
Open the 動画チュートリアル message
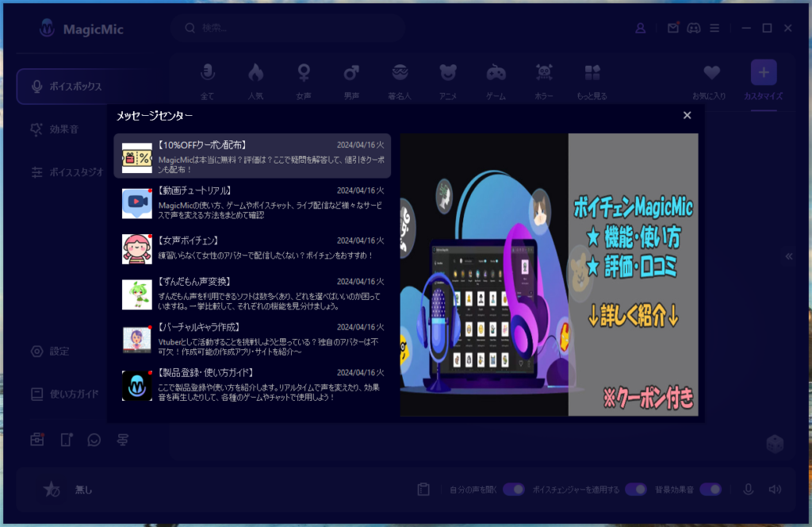tap(252, 202)
